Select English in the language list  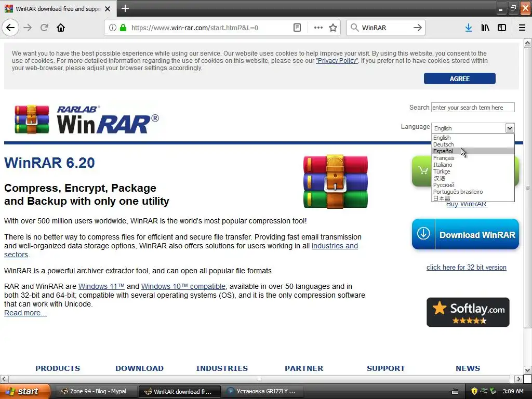point(473,138)
